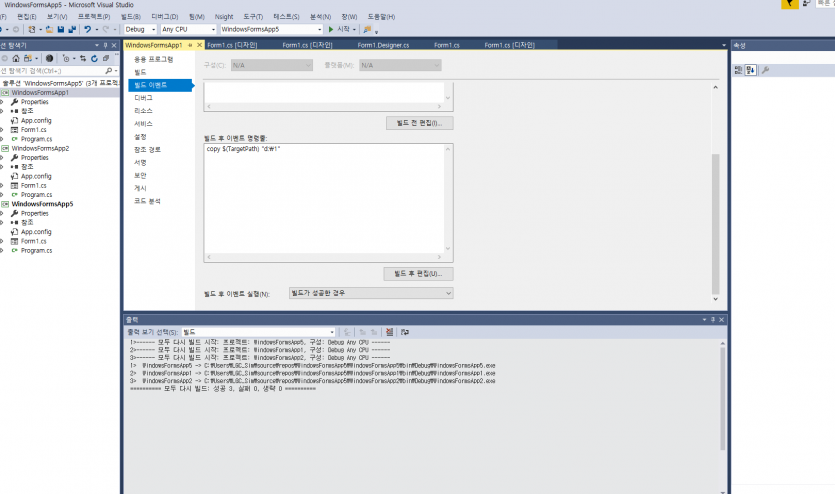Click the Collapse All icon in Solution Explorer
Viewport: 835px width, 494px height.
(x=106, y=59)
